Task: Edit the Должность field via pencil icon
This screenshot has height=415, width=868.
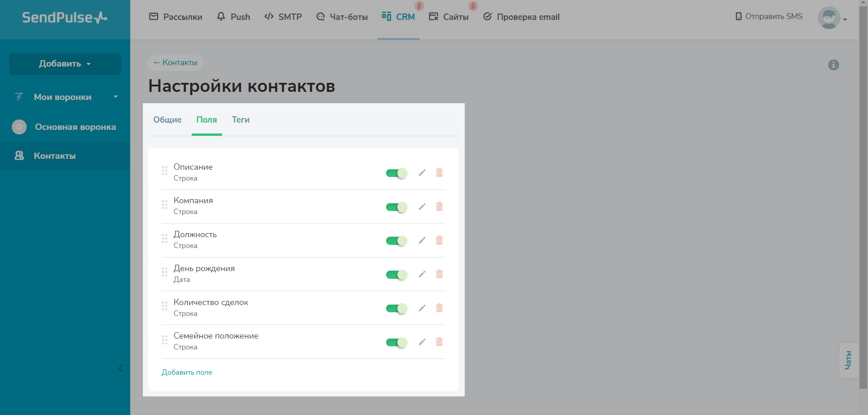Action: click(x=422, y=240)
